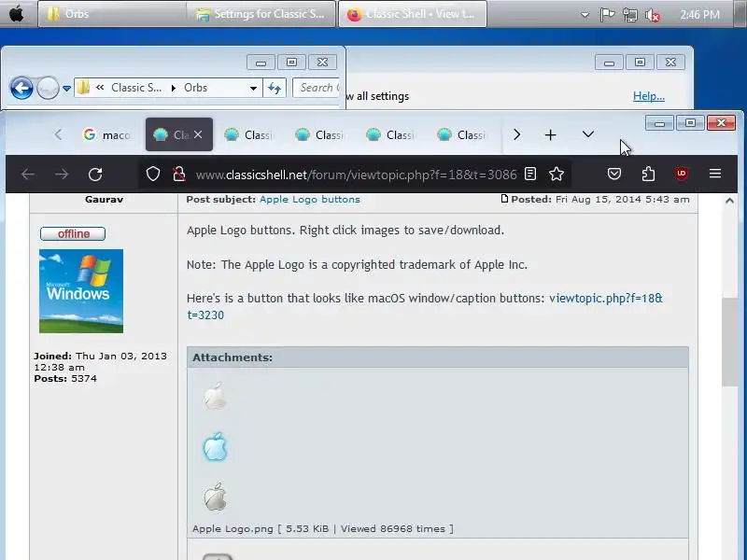
Task: Open the Apple logo start button
Action: [x=16, y=14]
